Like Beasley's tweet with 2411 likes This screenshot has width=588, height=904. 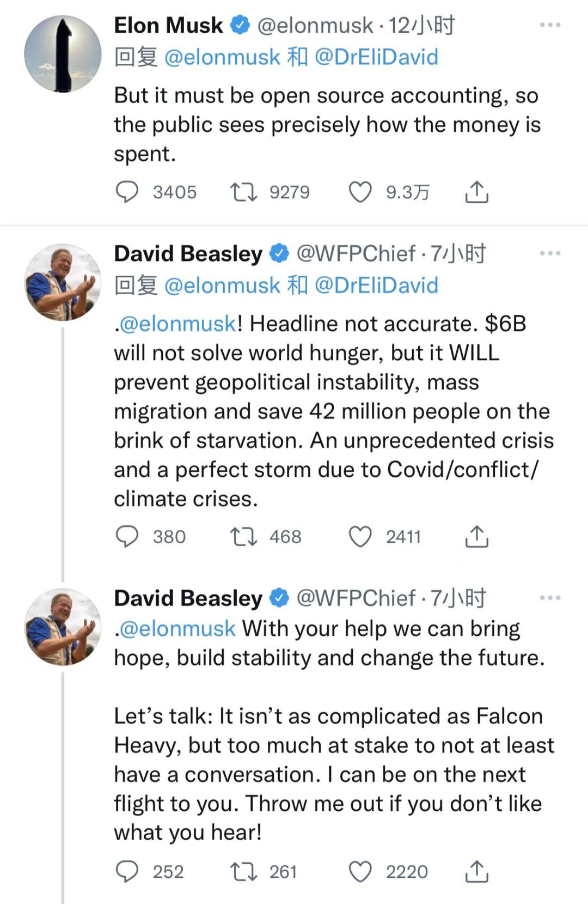[360, 537]
